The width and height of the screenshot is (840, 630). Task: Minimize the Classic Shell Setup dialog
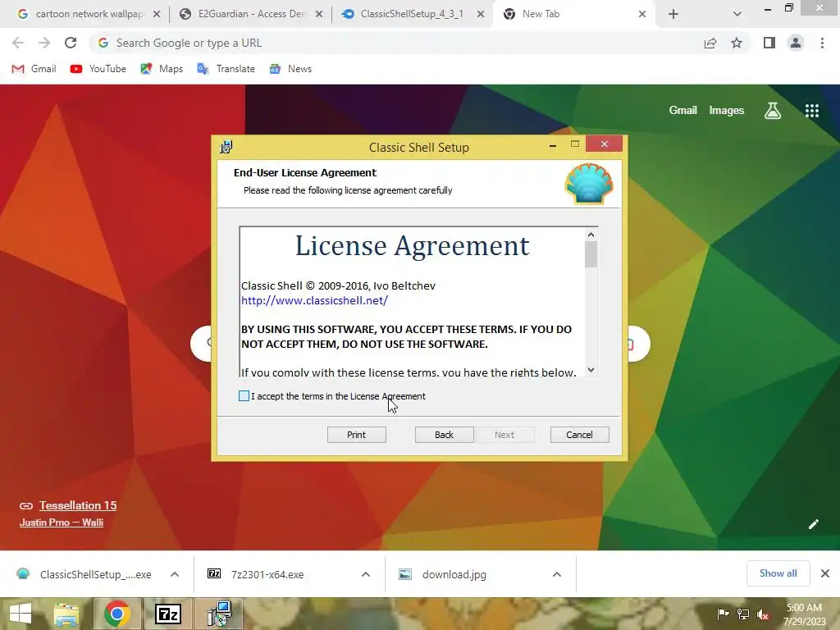click(x=553, y=144)
